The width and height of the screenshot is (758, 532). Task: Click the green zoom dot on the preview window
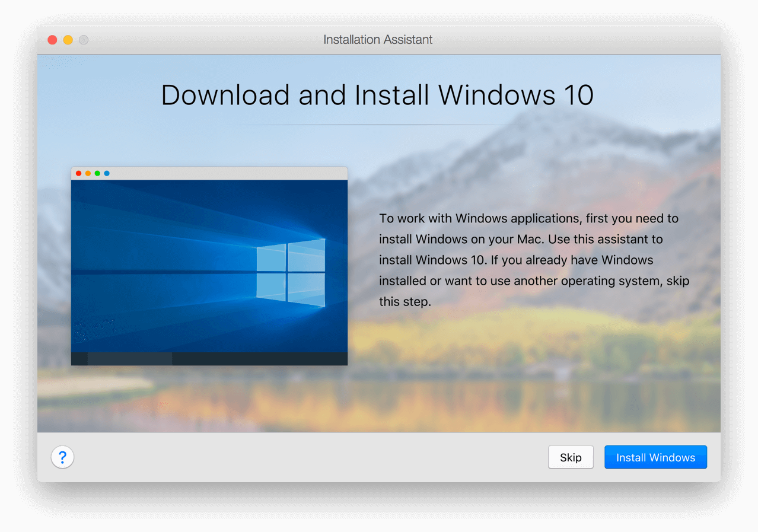pos(97,173)
